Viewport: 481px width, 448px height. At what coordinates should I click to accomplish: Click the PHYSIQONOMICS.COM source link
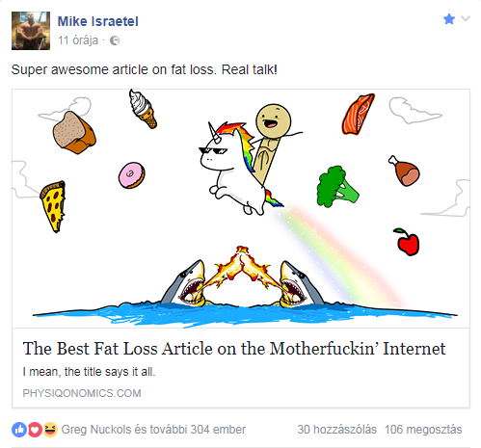click(82, 393)
